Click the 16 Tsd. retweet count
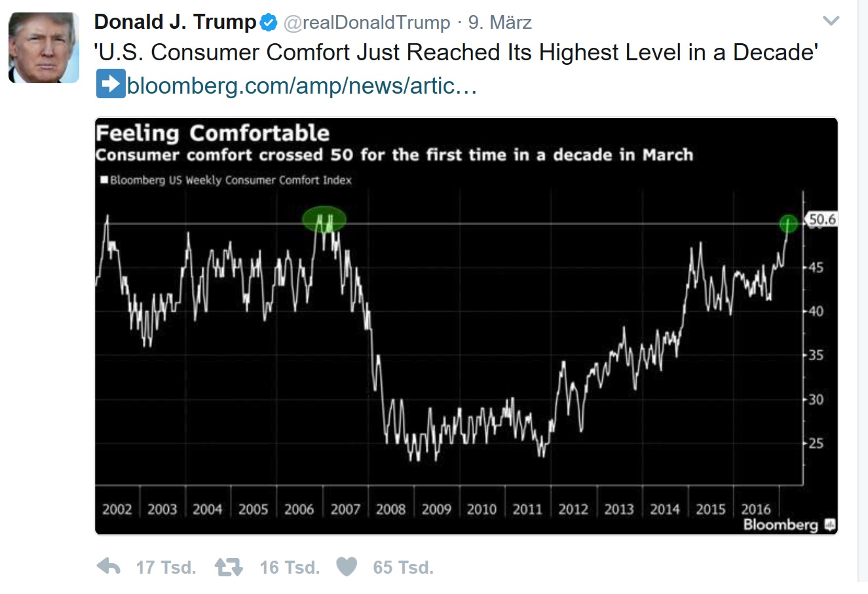Viewport: 868px width, 594px height. pyautogui.click(x=290, y=567)
